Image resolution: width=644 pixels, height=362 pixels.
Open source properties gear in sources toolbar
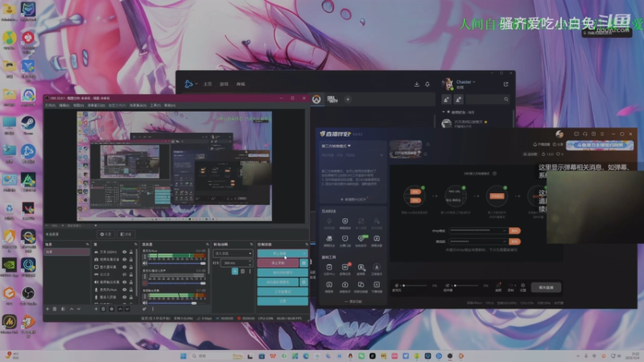click(x=111, y=309)
